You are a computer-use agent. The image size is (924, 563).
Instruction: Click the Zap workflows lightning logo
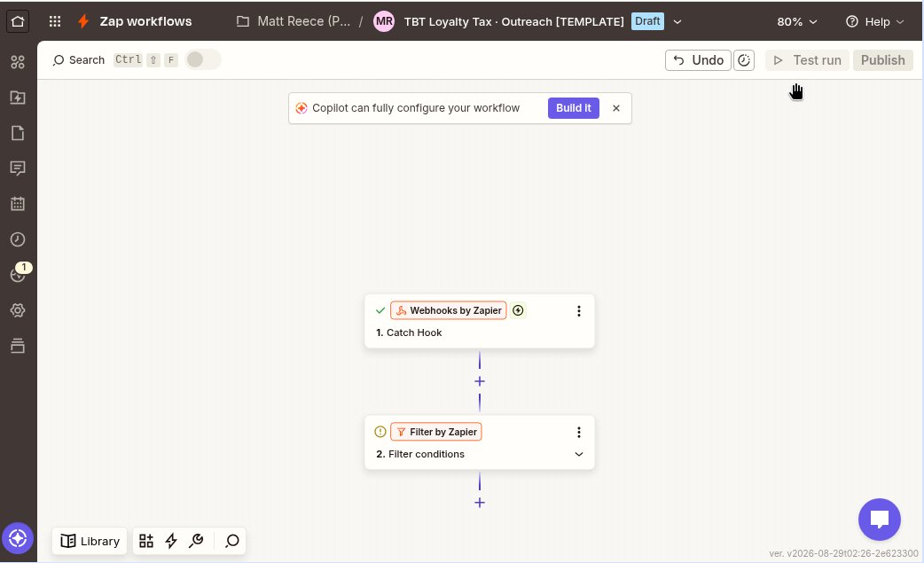[x=83, y=22]
